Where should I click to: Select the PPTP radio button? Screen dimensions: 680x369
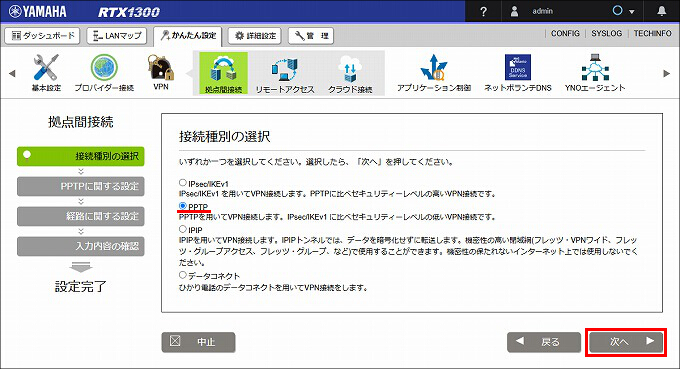183,206
